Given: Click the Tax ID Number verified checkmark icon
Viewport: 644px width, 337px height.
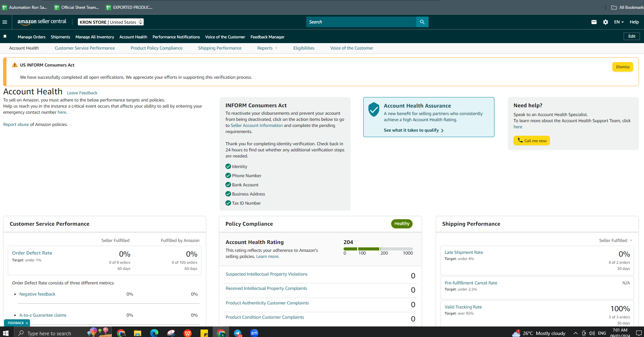Looking at the screenshot, I should coord(228,203).
